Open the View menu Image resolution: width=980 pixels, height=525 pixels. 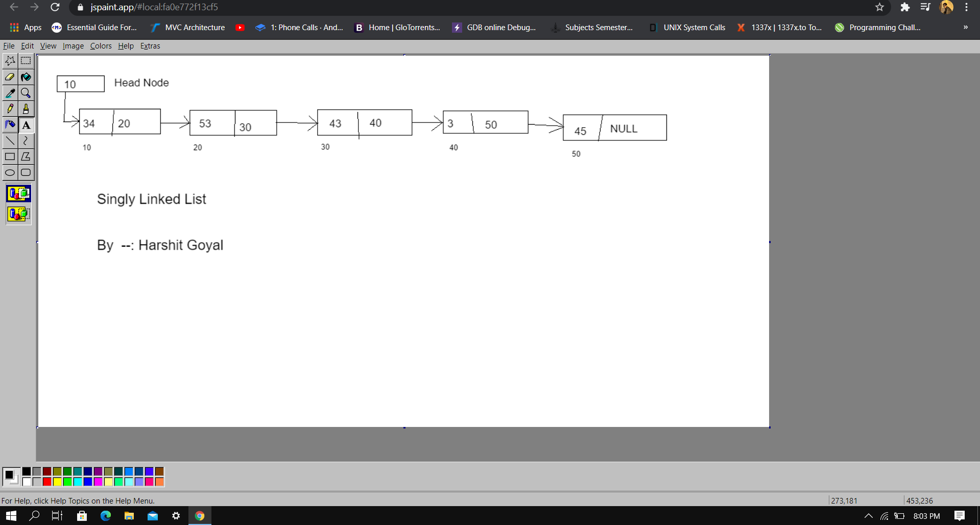[48, 46]
